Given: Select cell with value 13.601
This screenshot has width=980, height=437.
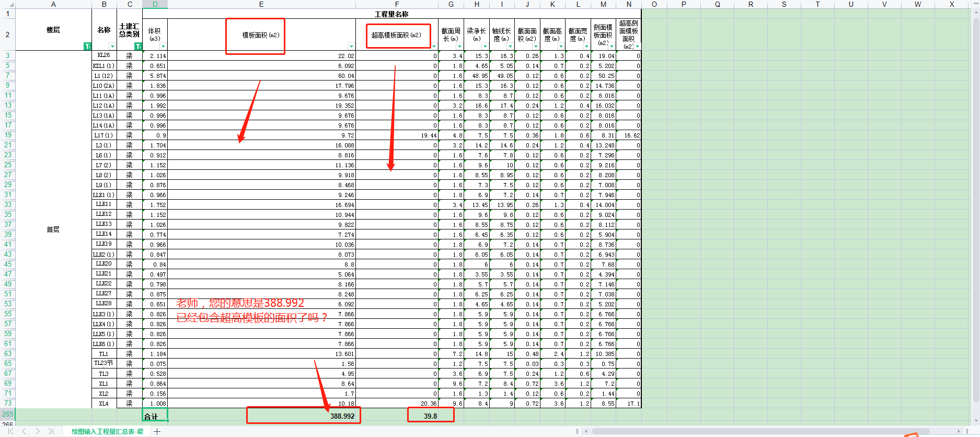Looking at the screenshot, I should tap(261, 354).
